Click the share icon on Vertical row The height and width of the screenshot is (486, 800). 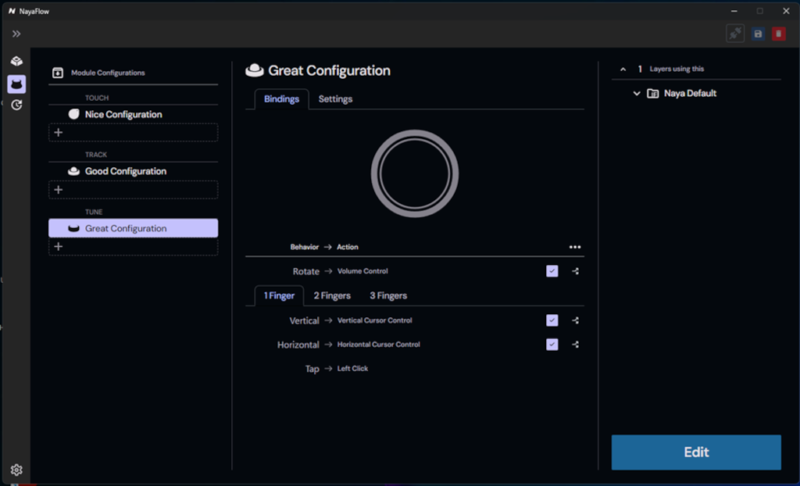(x=576, y=321)
